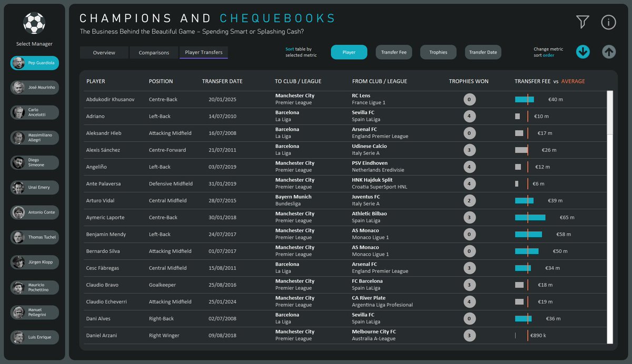Sort table by Trophies

click(x=438, y=52)
